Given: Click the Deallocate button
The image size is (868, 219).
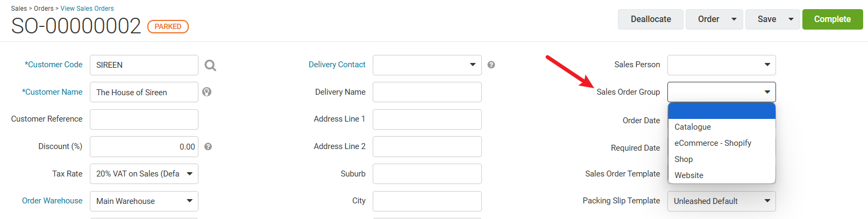Looking at the screenshot, I should (651, 19).
